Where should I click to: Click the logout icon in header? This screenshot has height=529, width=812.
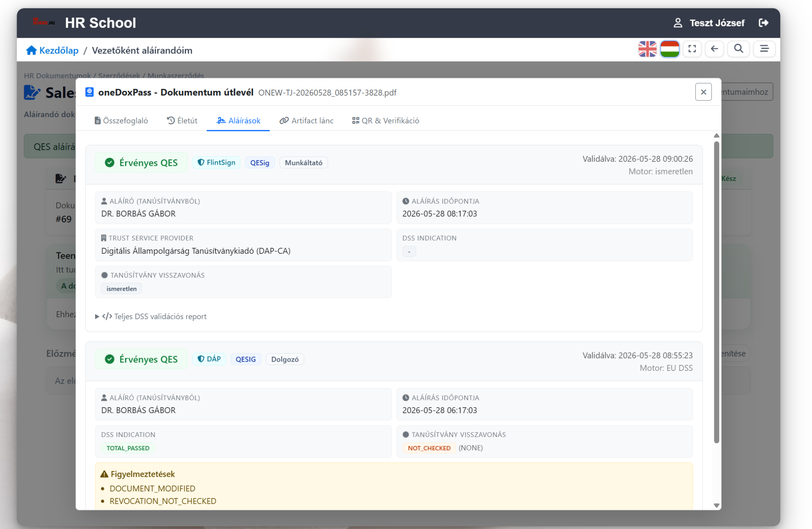tap(764, 23)
